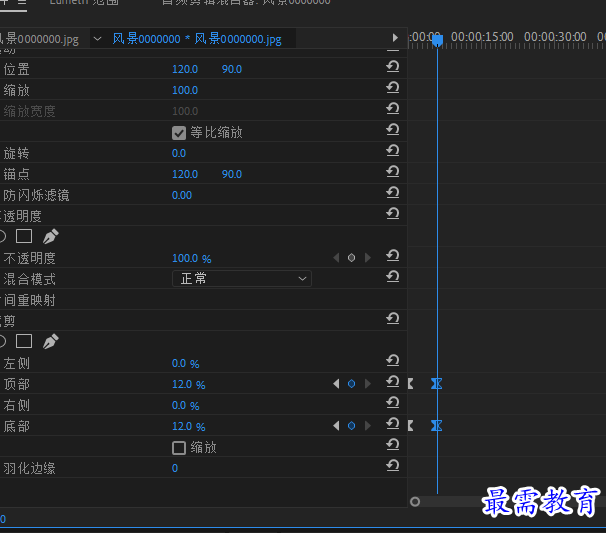This screenshot has width=606, height=533.
Task: Edit the 位置 Y value 90.0
Action: 232,69
